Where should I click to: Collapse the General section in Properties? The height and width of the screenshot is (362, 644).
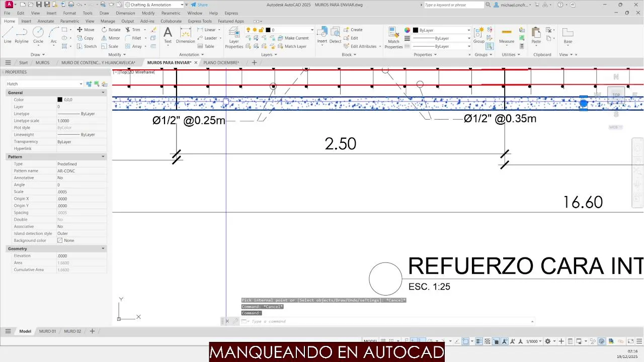pyautogui.click(x=103, y=93)
